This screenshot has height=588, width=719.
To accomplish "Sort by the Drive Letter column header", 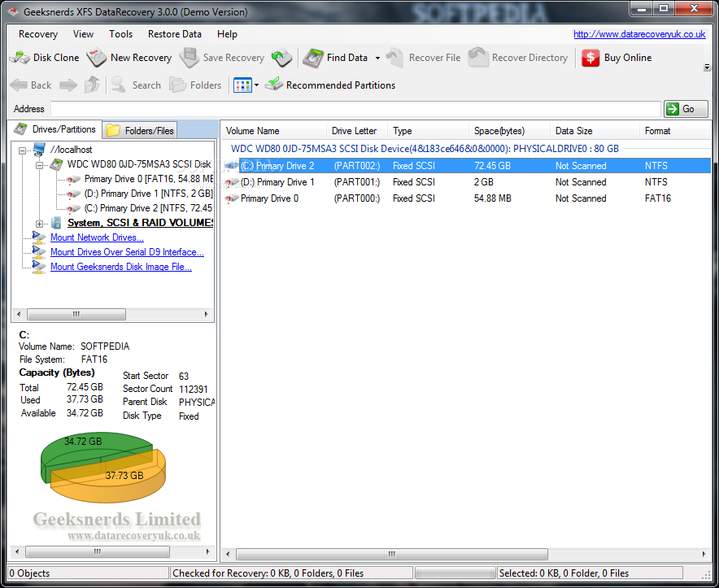I will [x=357, y=131].
